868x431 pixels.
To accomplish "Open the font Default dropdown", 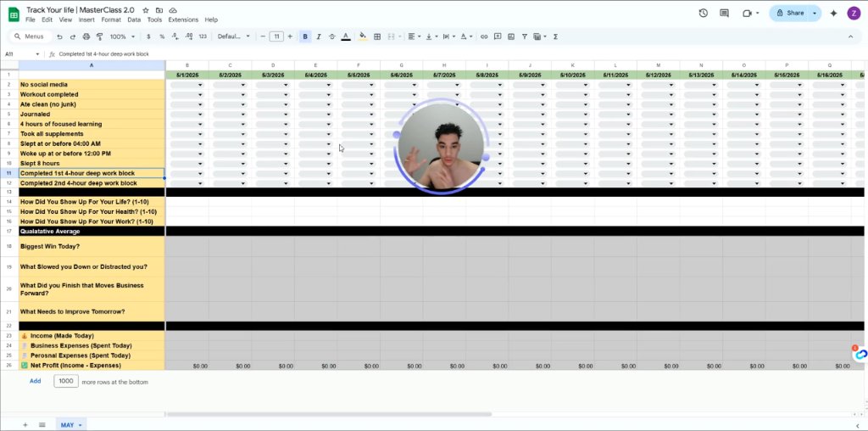I will click(233, 36).
